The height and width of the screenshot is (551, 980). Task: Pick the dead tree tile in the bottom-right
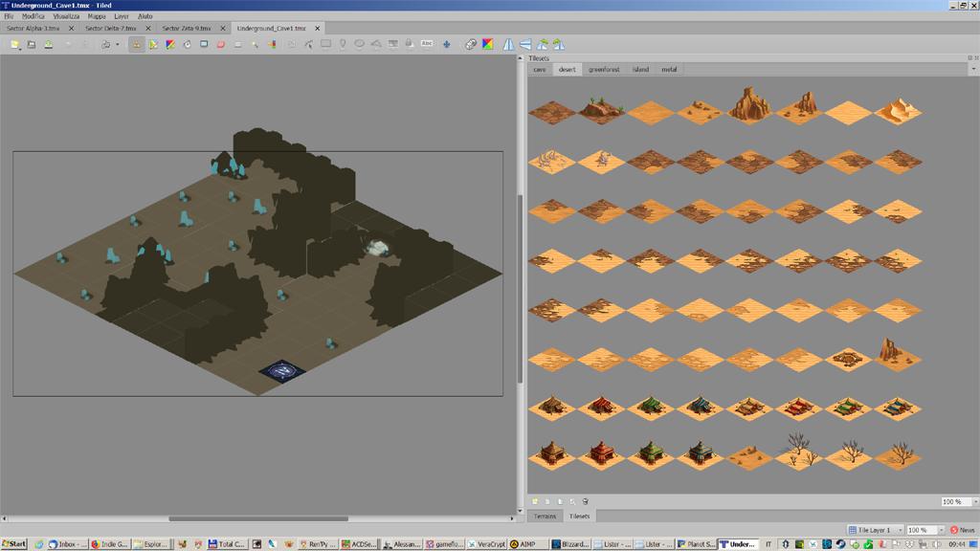pos(898,454)
